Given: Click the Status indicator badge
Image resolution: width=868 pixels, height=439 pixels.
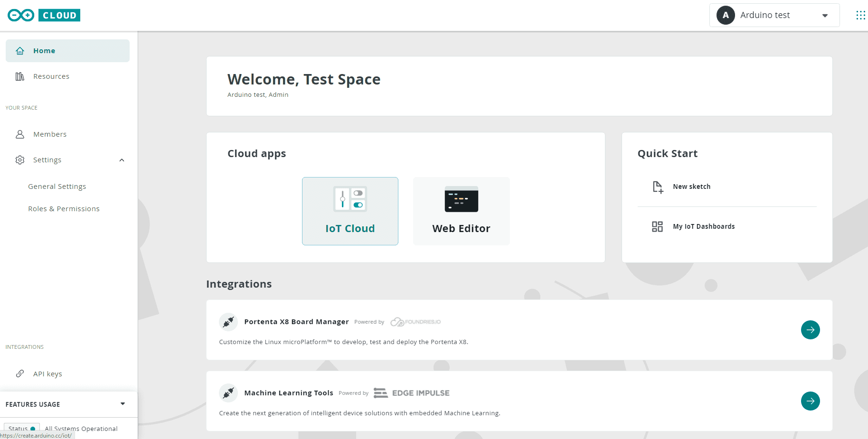Looking at the screenshot, I should [22, 428].
